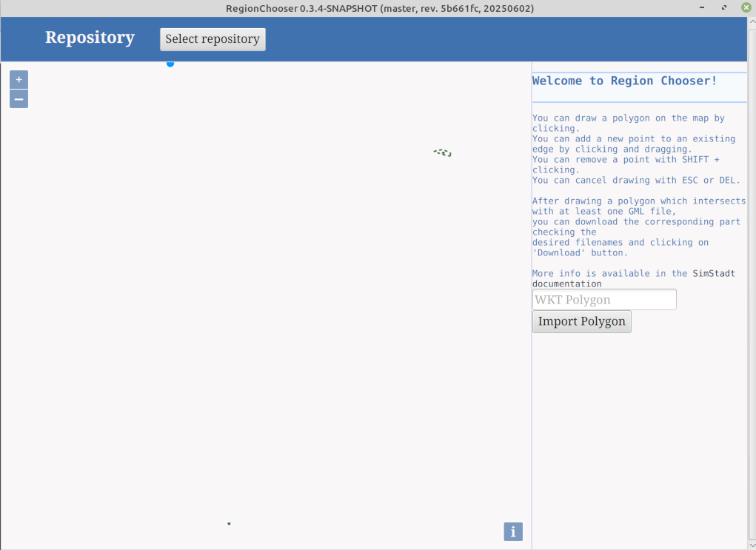
Task: Maximize the RegionChooser window
Action: (x=723, y=7)
